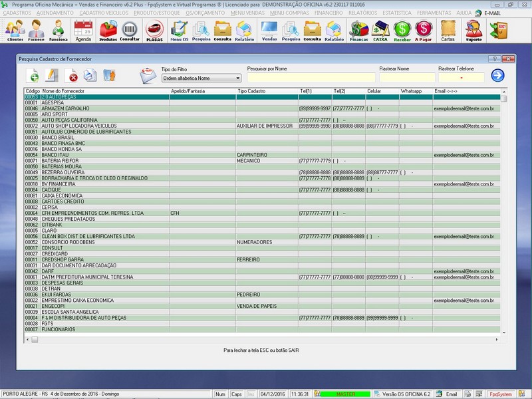Select the BANCO HONDA SA row
This screenshot has width=532, height=399.
(x=262, y=149)
